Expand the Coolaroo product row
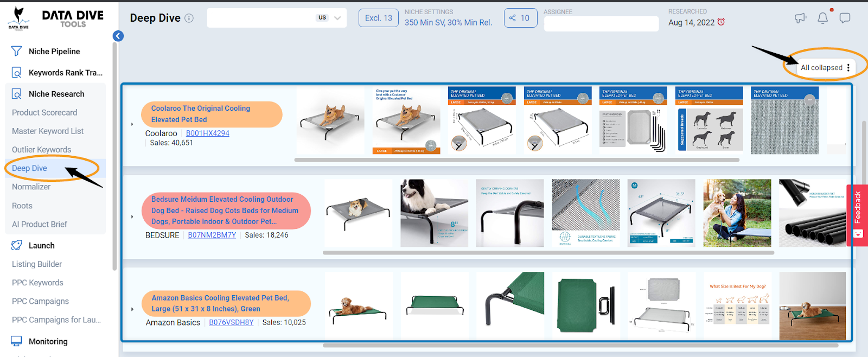This screenshot has width=868, height=357. pyautogui.click(x=132, y=124)
